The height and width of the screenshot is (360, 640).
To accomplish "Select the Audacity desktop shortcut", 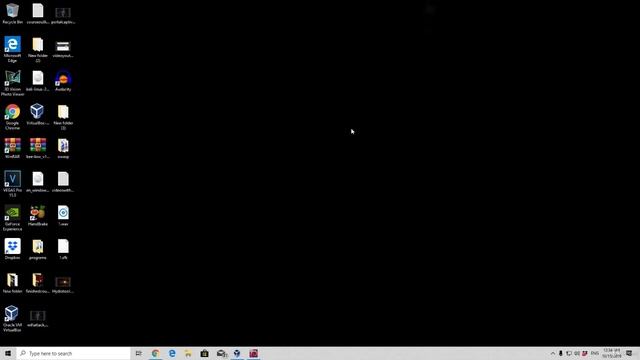I will (63, 81).
